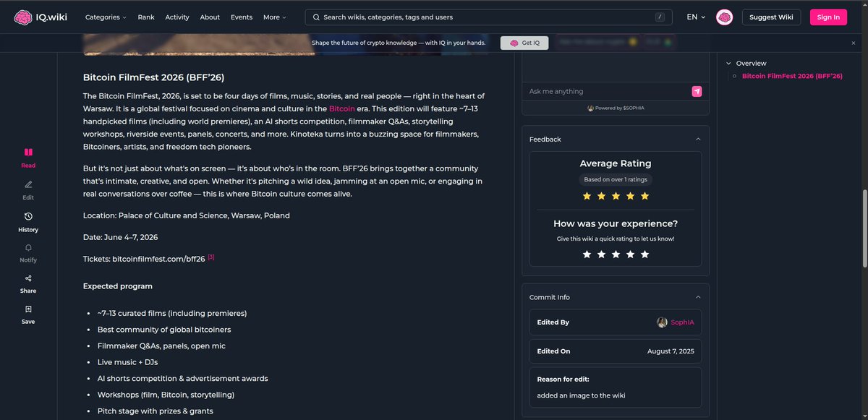Image resolution: width=868 pixels, height=420 pixels.
Task: Click SophiA editor avatar image
Action: click(x=662, y=322)
